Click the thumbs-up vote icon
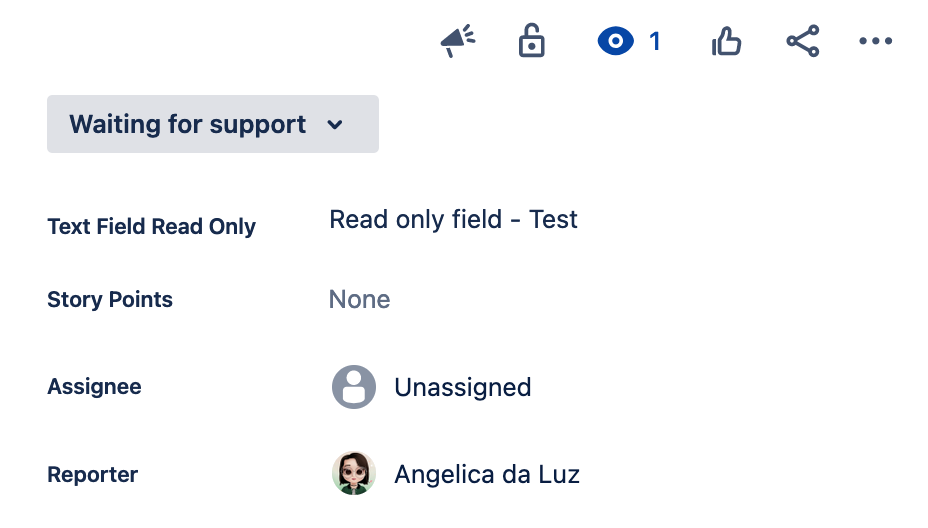928x528 pixels. (x=726, y=42)
